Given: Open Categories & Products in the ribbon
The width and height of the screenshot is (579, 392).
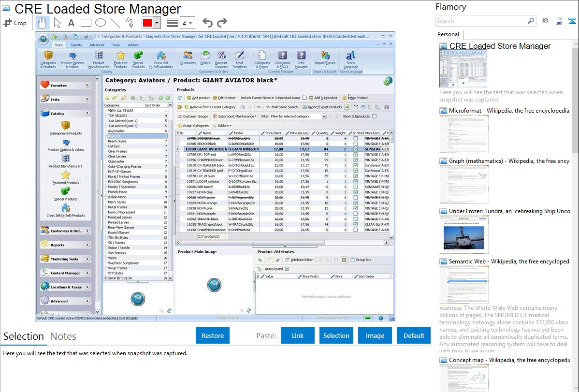Looking at the screenshot, I should 48,59.
